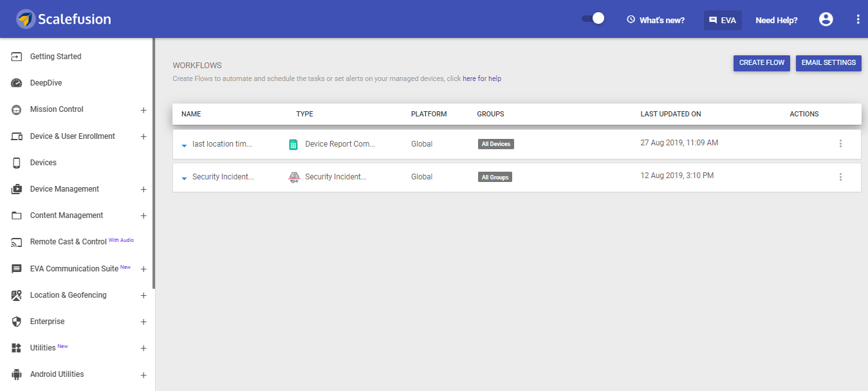The height and width of the screenshot is (391, 868).
Task: Click '12 Aug 2019, 3:10 PM' date
Action: pos(677,176)
